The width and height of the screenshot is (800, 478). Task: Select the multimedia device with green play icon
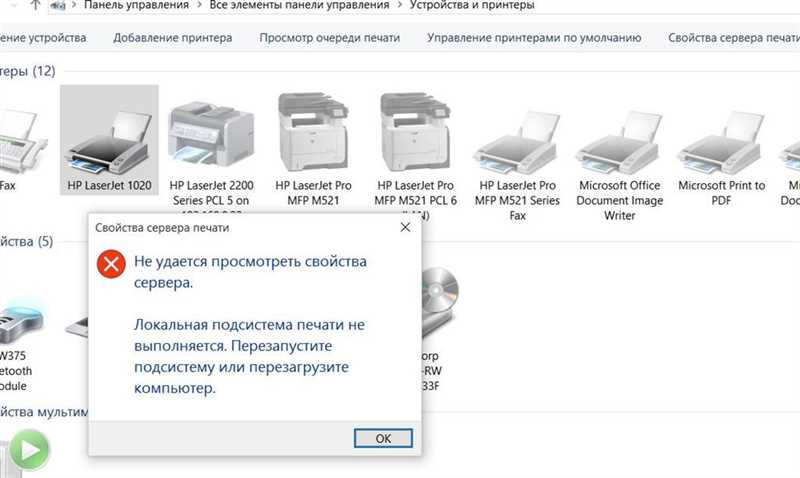coord(29,450)
